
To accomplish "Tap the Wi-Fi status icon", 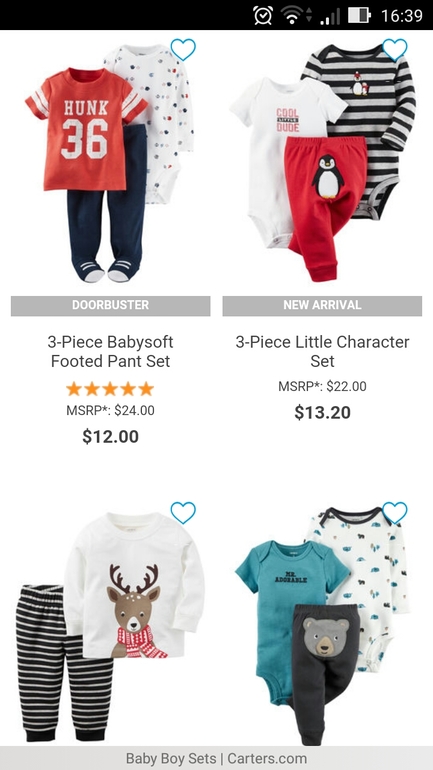I will click(x=292, y=15).
